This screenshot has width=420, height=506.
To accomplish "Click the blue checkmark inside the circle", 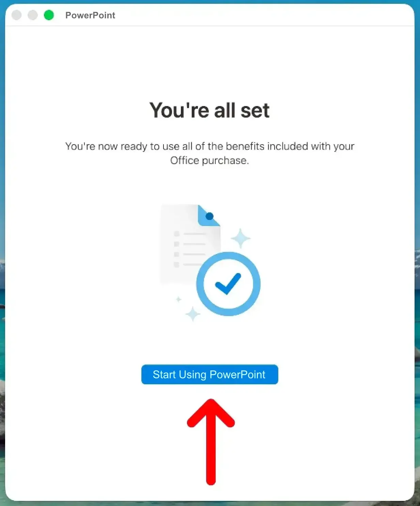I will [x=228, y=284].
